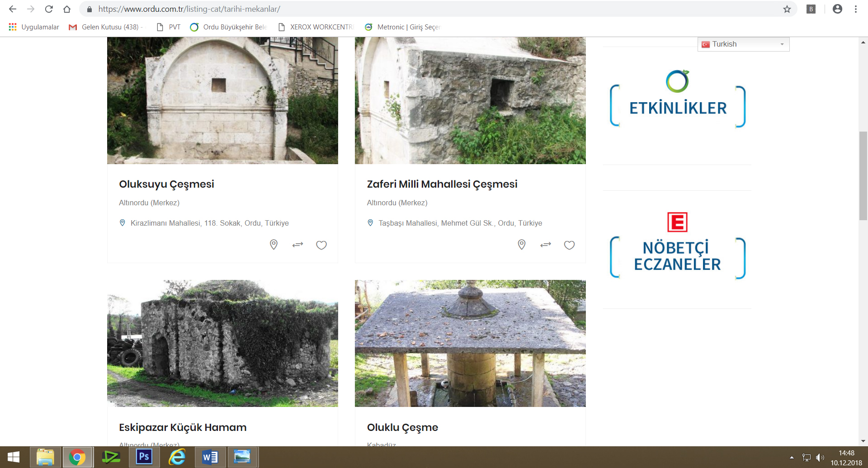Viewport: 868px width, 468px height.
Task: Reload the page with the refresh button
Action: [x=49, y=9]
